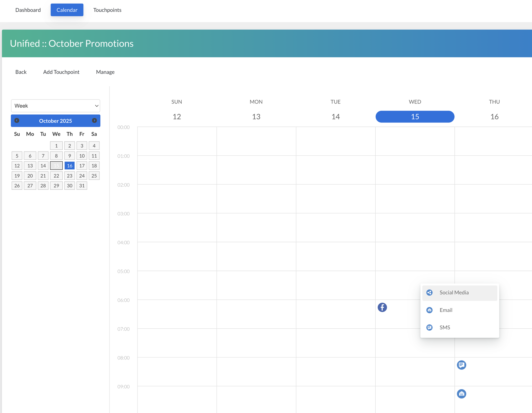Click the SMS chat bubble icon in popup
This screenshot has height=413, width=532.
pos(429,327)
